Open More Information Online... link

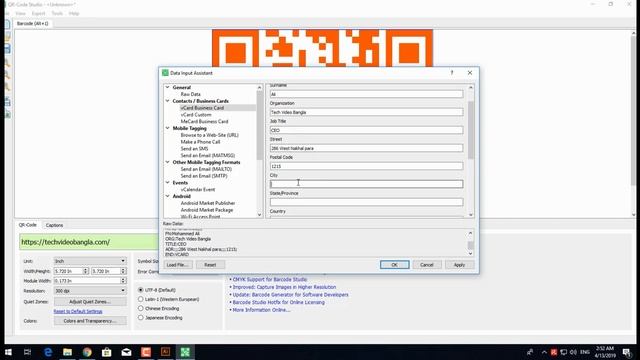261,310
